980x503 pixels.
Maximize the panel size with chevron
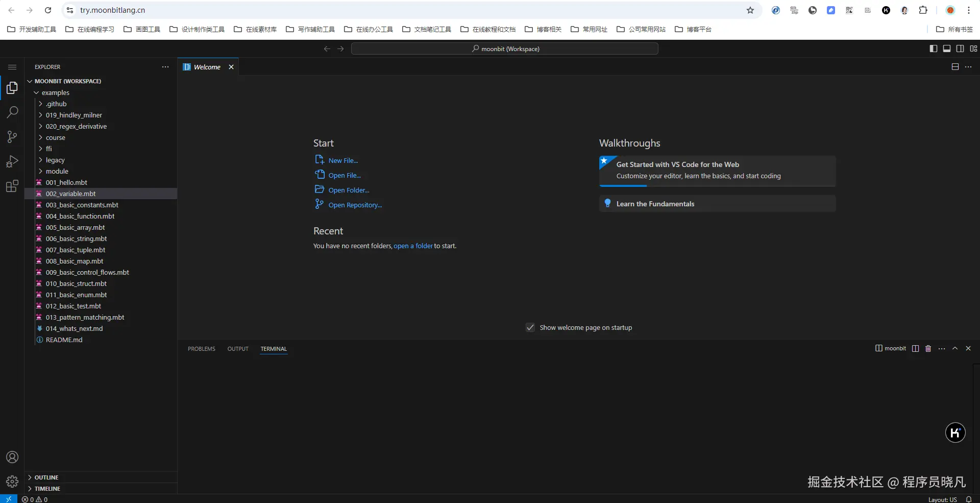955,348
